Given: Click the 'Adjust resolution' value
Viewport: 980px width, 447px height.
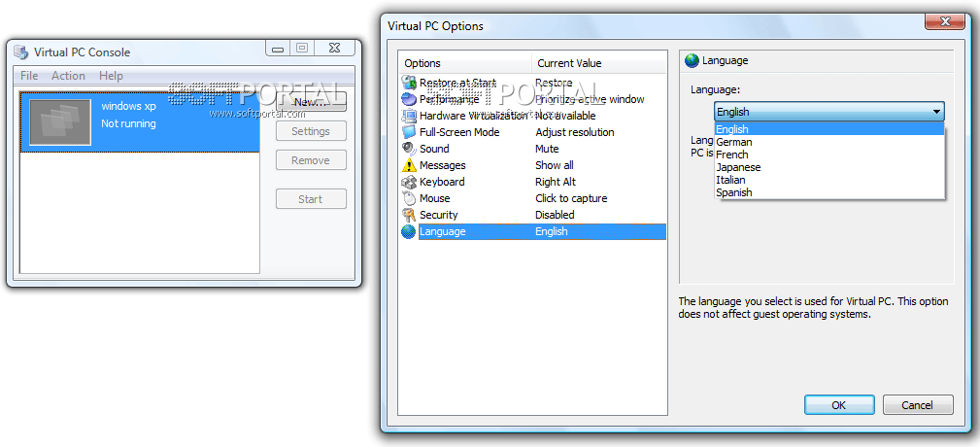Looking at the screenshot, I should [575, 132].
